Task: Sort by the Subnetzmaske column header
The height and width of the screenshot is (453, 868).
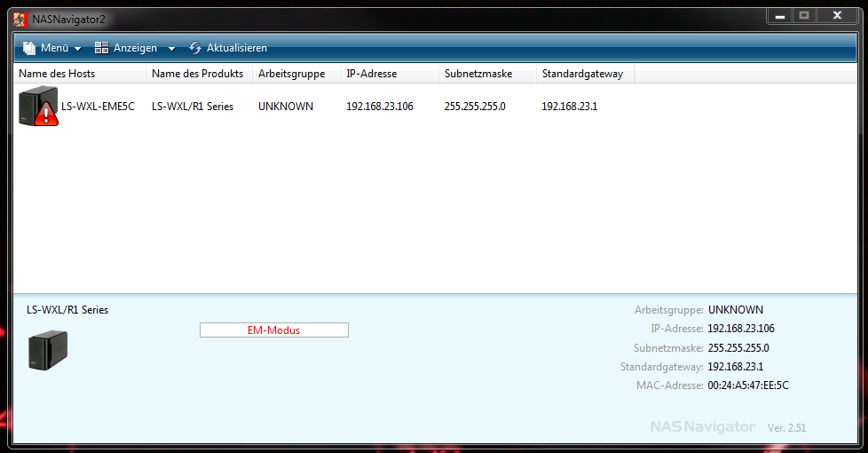Action: pyautogui.click(x=488, y=74)
